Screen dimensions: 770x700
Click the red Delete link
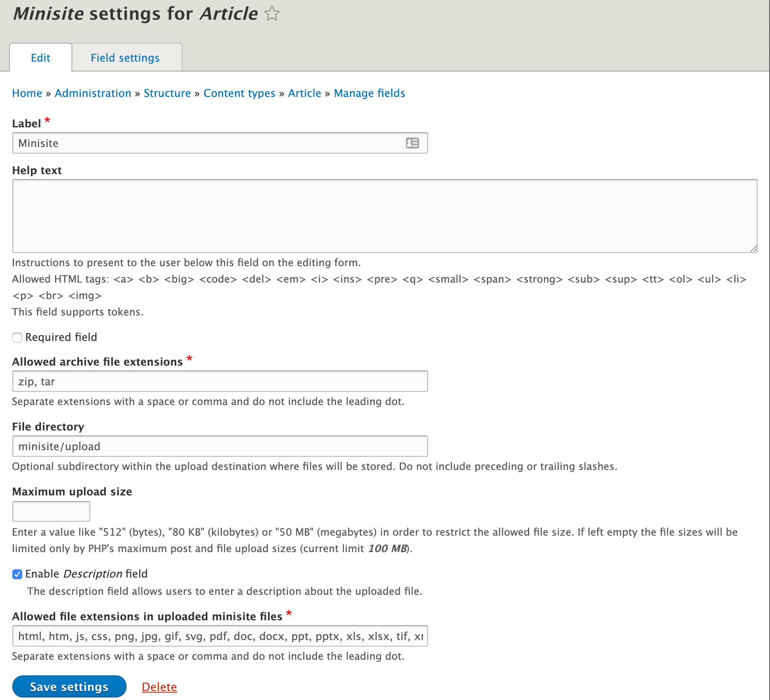click(x=159, y=687)
